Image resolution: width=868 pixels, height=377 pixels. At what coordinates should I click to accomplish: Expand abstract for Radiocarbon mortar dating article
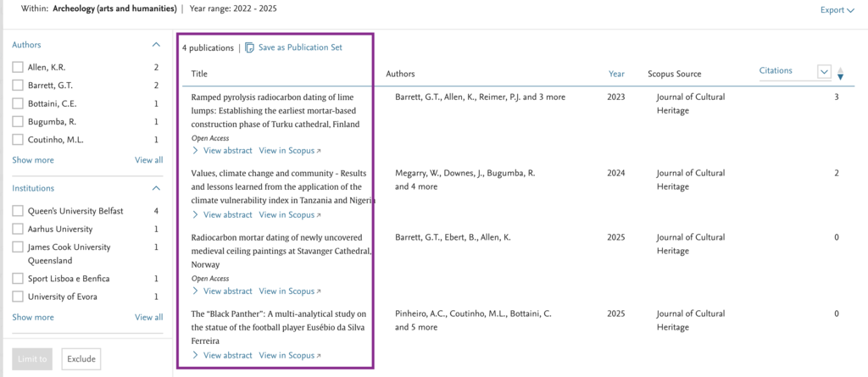221,291
